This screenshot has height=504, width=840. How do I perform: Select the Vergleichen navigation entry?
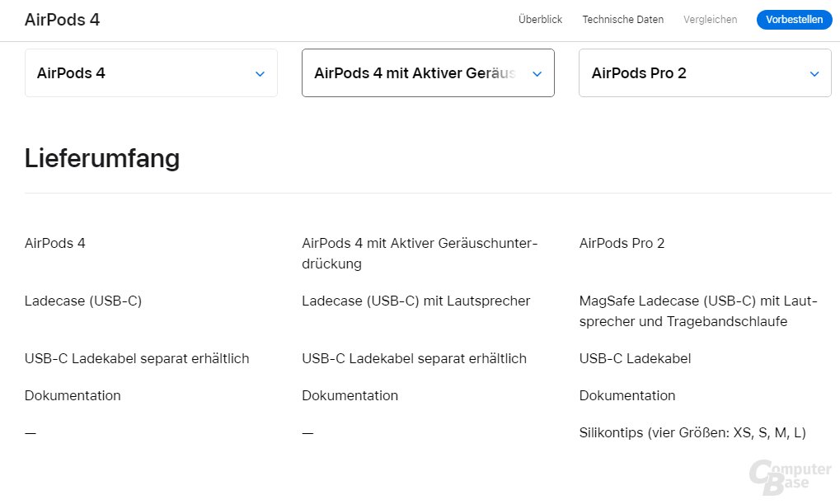(710, 19)
